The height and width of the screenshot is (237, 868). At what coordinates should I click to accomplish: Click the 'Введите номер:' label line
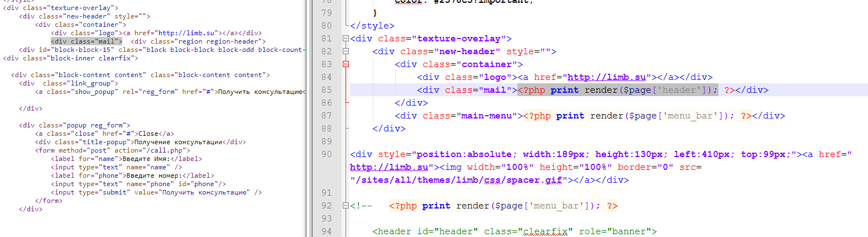(132, 176)
